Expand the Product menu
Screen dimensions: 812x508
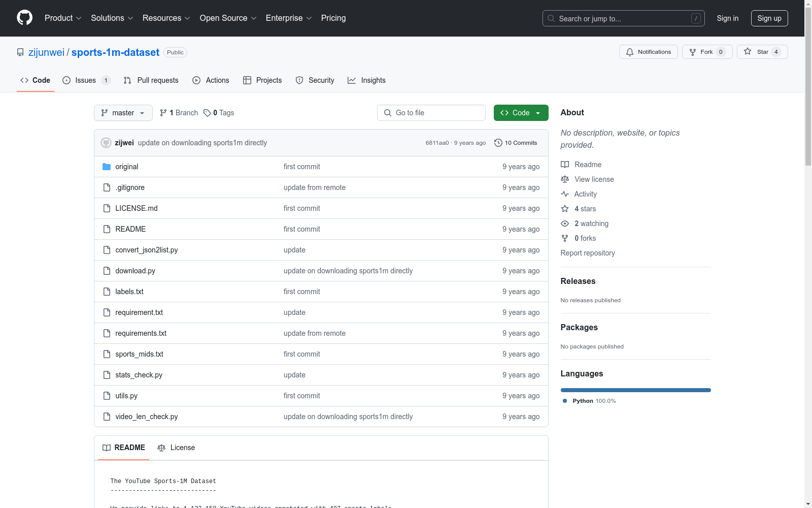[x=63, y=18]
